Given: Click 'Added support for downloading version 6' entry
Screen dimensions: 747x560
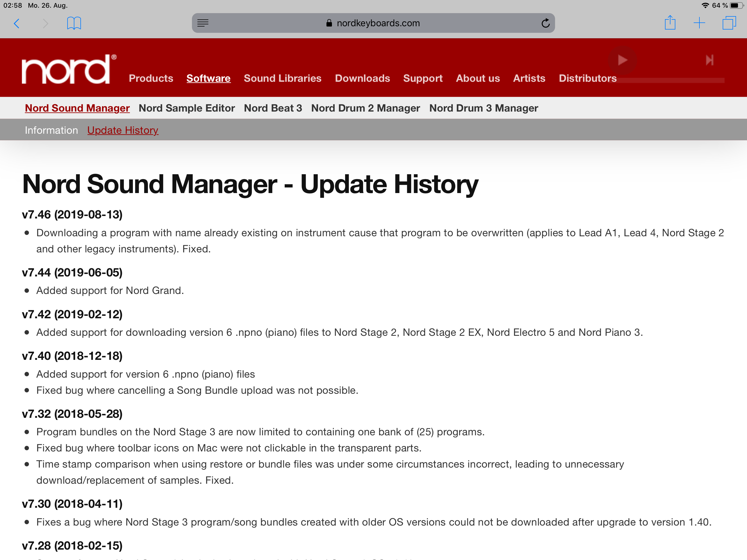Looking at the screenshot, I should [339, 332].
